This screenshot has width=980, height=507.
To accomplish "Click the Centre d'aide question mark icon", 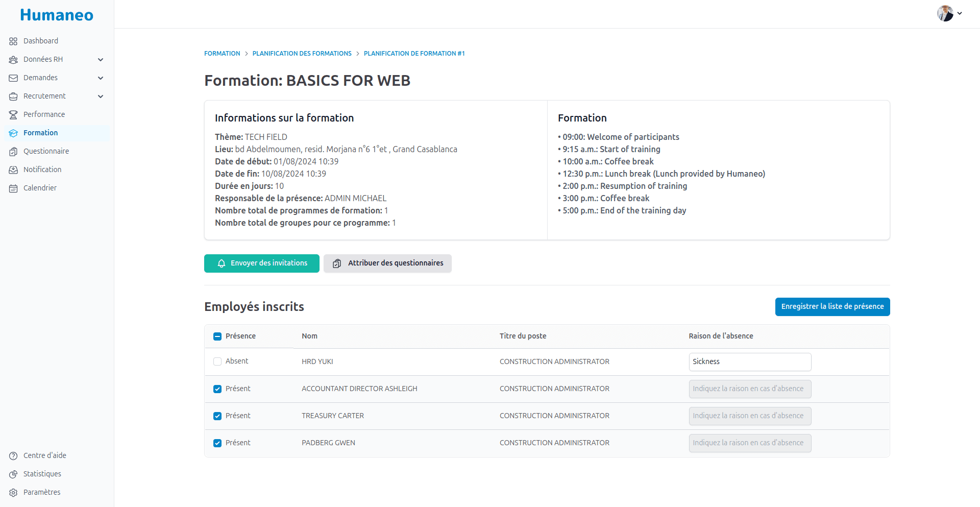I will 13,456.
